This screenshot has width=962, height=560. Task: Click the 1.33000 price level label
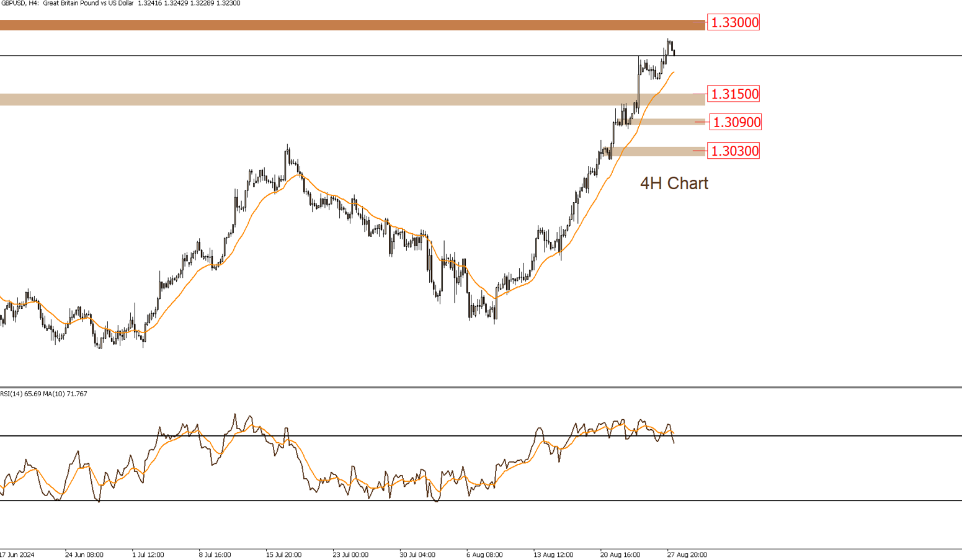733,23
